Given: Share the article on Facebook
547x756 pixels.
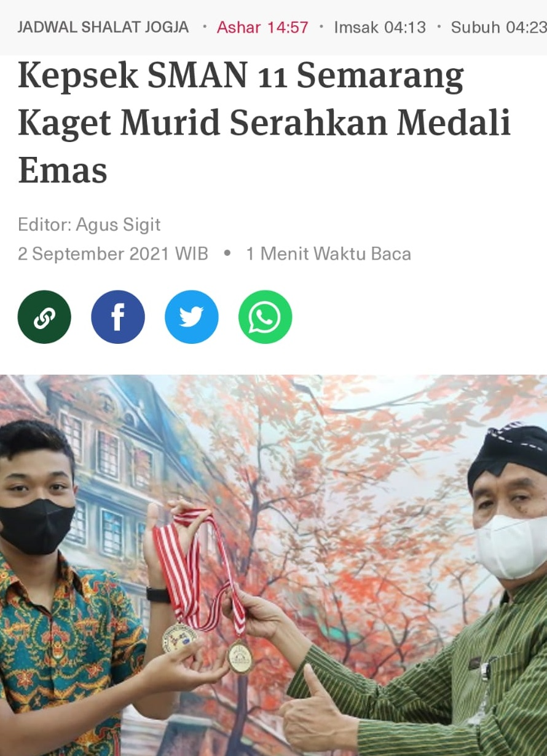Looking at the screenshot, I should click(x=118, y=317).
